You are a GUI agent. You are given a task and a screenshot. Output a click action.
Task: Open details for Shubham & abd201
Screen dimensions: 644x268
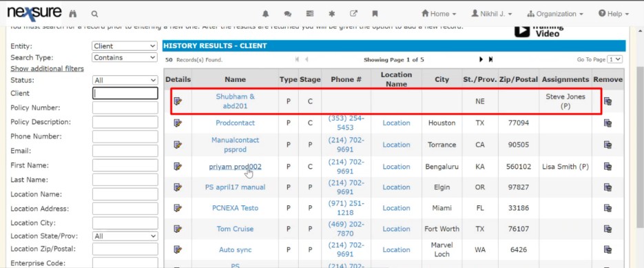[178, 101]
